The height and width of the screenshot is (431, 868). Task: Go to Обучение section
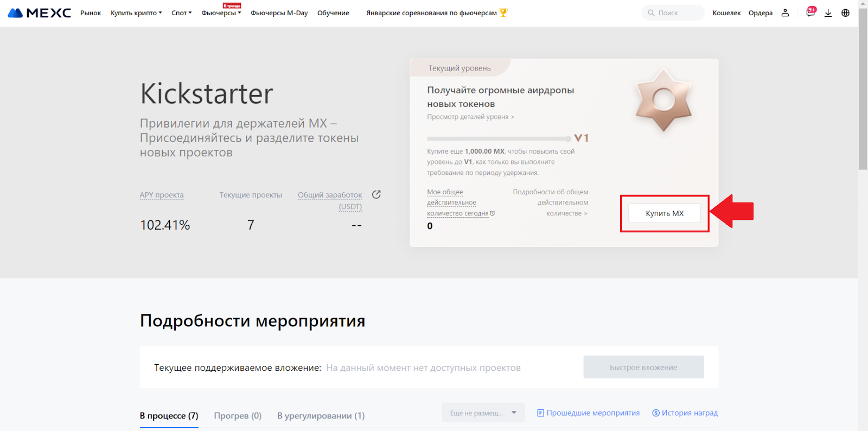click(333, 13)
